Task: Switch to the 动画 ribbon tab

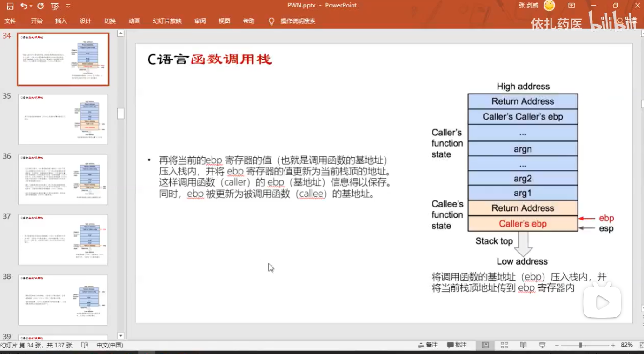Action: (x=134, y=21)
